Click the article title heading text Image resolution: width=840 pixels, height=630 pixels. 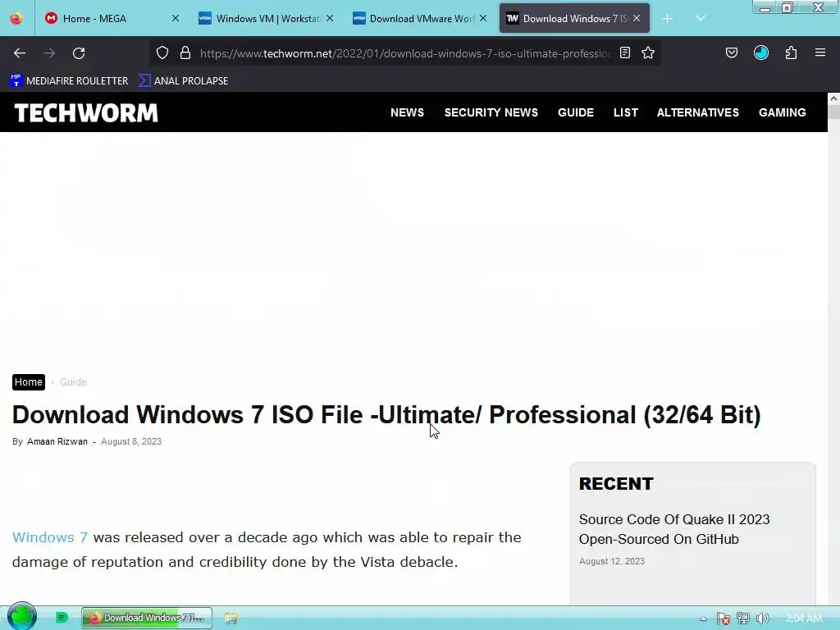click(386, 414)
